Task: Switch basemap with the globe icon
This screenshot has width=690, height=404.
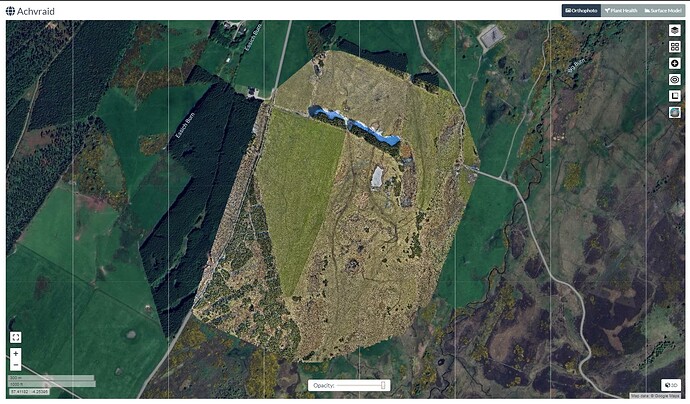Action: [675, 112]
